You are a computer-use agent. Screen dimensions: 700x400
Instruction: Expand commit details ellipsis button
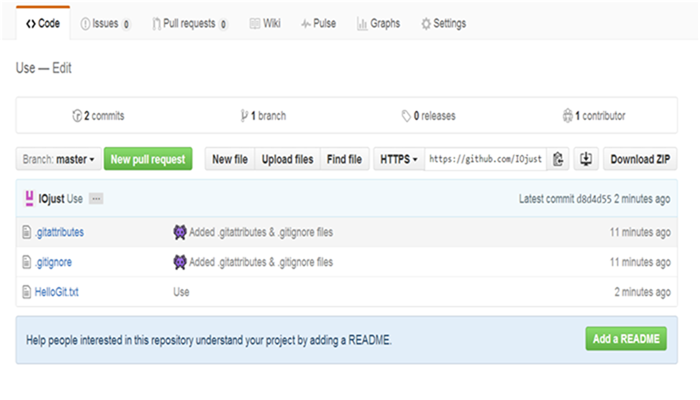click(96, 199)
